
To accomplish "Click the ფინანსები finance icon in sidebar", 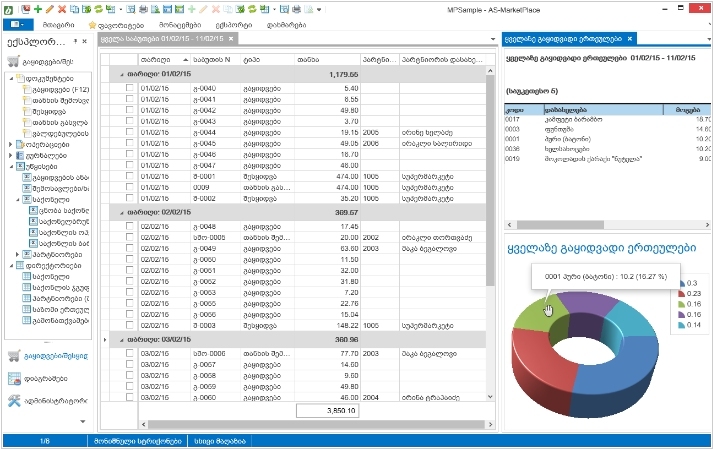I will (x=14, y=378).
